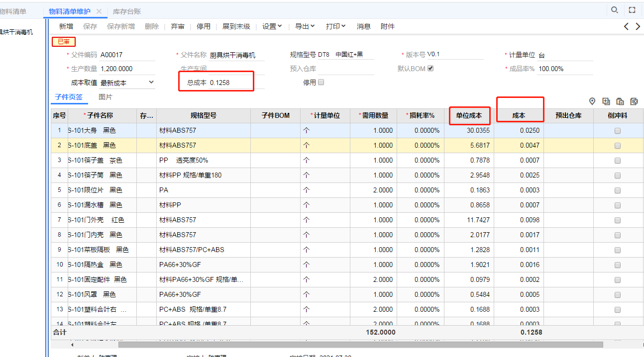Image resolution: width=644 pixels, height=357 pixels.
Task: Expand the 设置 dropdown menu
Action: point(272,26)
